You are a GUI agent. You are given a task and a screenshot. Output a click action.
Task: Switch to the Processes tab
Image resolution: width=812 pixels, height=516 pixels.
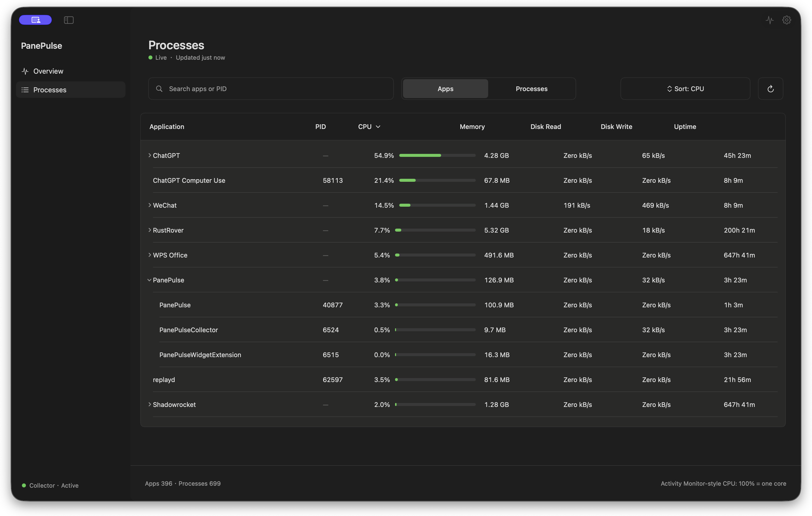pyautogui.click(x=532, y=89)
